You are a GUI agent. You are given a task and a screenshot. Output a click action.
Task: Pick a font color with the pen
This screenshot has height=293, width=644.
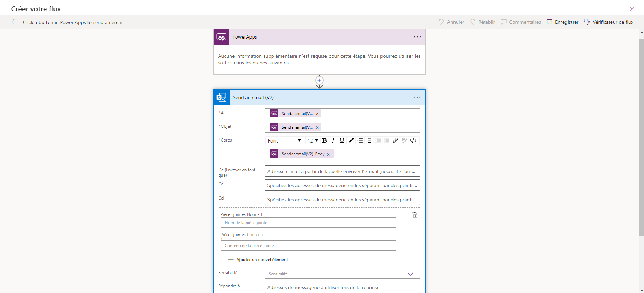tap(351, 140)
